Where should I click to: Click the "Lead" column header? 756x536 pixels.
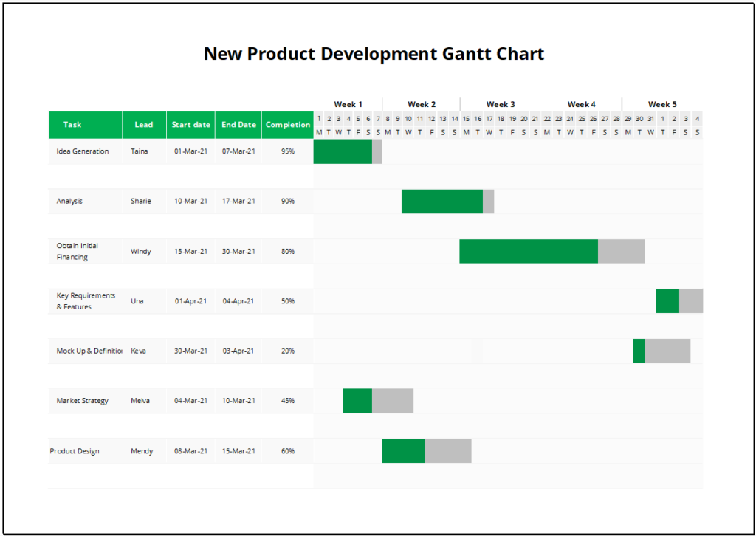pos(143,125)
